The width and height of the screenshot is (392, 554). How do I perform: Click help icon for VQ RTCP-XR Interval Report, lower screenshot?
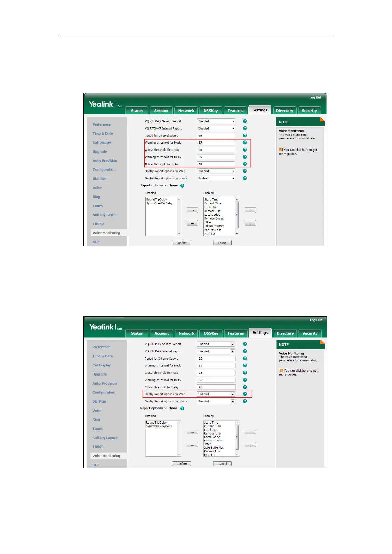tap(245, 351)
